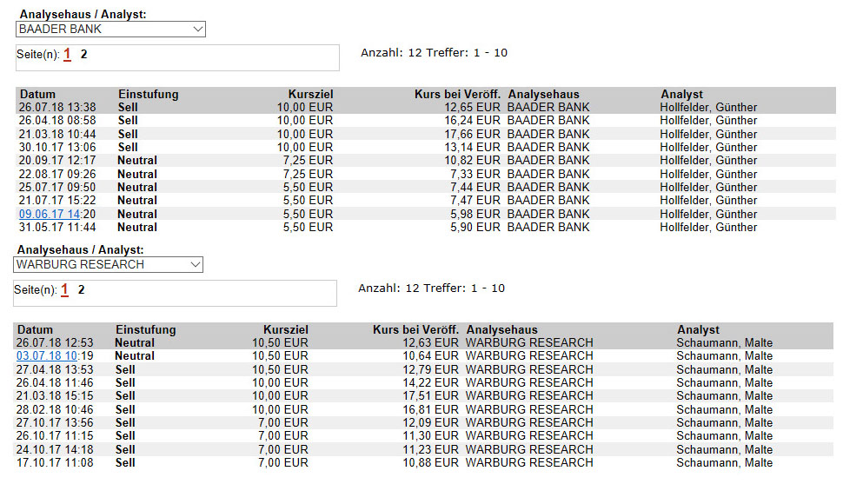This screenshot has height=504, width=843.
Task: Click date 25.07.17 09:50
Action: pos(57,187)
